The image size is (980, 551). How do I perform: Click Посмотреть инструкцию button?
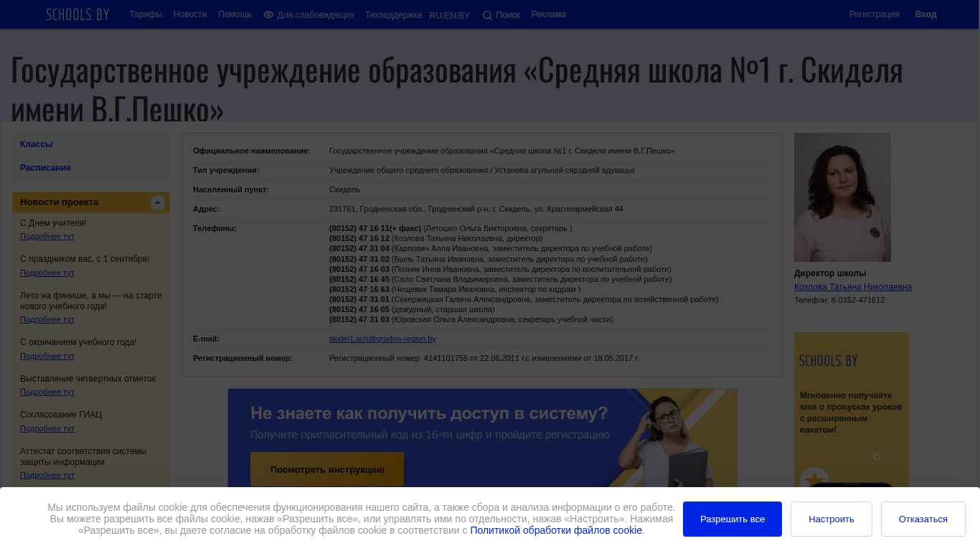(327, 469)
